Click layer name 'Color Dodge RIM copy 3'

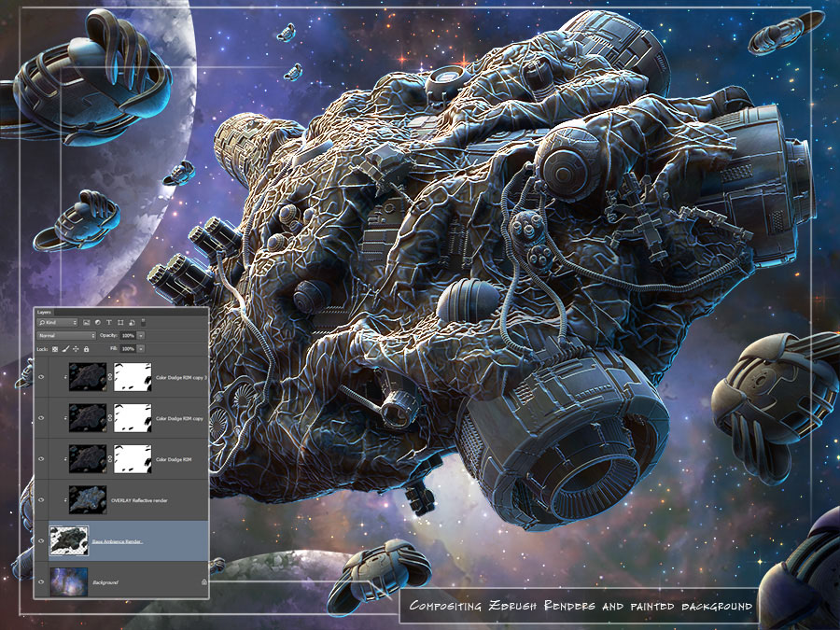pyautogui.click(x=181, y=378)
